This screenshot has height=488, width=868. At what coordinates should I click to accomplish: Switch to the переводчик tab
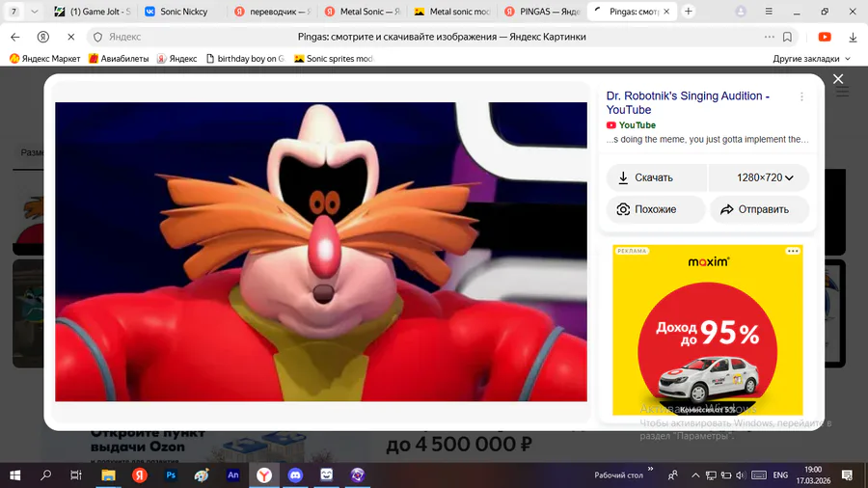(272, 11)
